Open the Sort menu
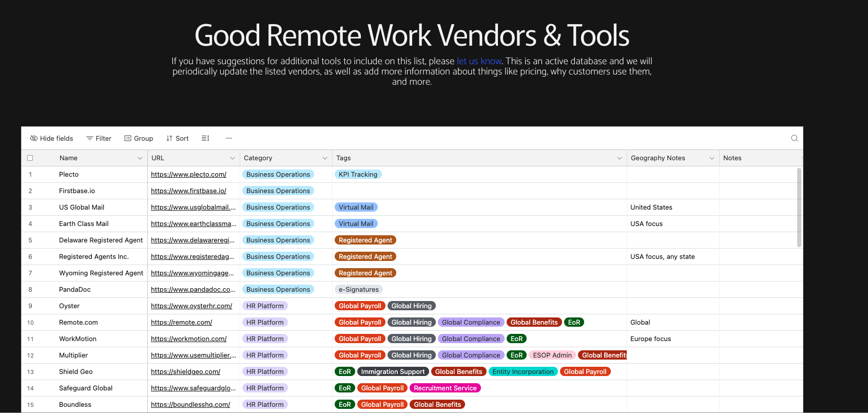Viewport: 868px width, 413px height. (x=178, y=138)
